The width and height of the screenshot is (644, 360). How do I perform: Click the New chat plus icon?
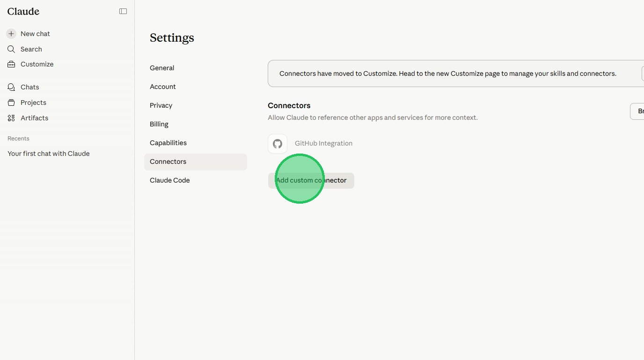[x=11, y=34]
